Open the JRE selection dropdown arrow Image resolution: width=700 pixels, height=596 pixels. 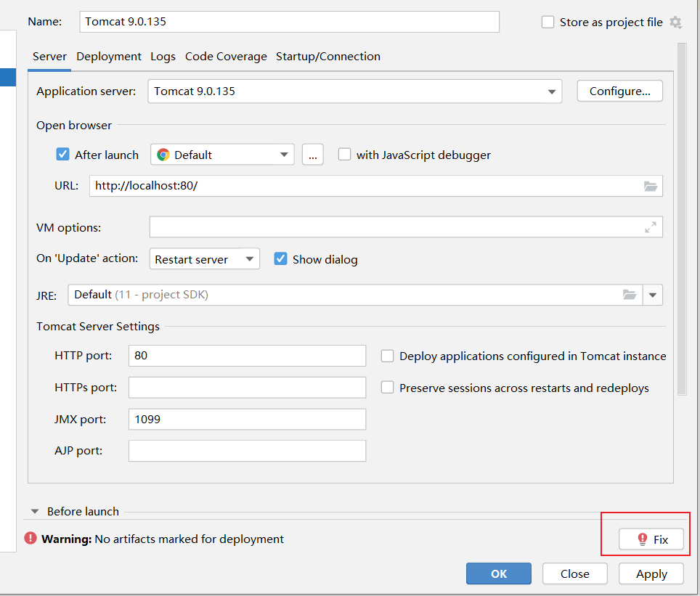tap(652, 295)
